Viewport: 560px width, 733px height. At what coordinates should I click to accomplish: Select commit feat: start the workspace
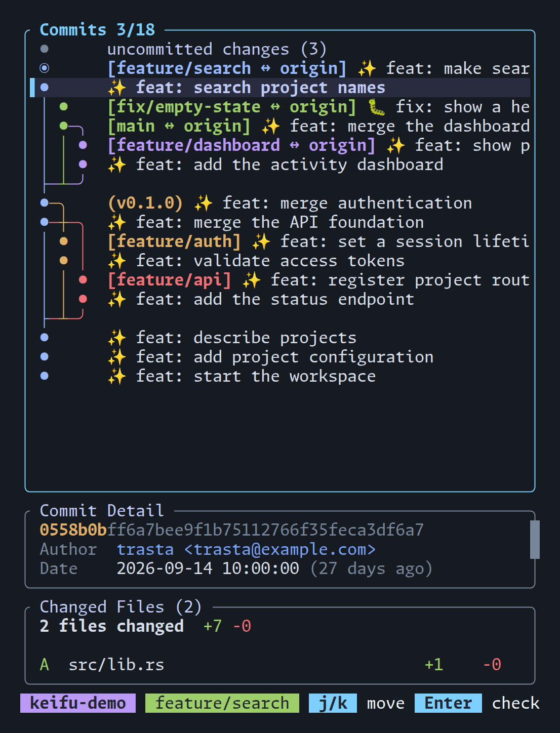(x=280, y=376)
